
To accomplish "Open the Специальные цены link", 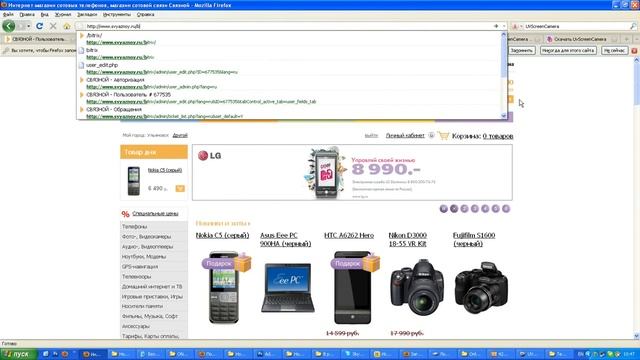I will pyautogui.click(x=155, y=213).
